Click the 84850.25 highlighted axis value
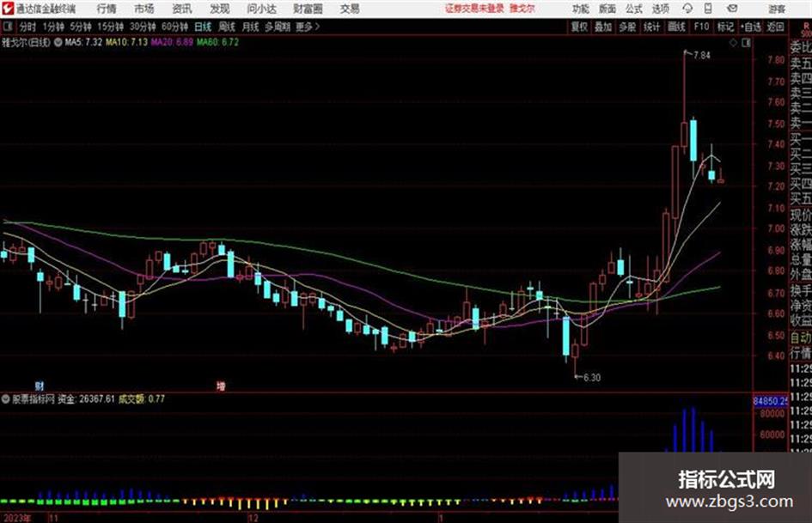Image resolution: width=812 pixels, height=523 pixels. pos(770,401)
